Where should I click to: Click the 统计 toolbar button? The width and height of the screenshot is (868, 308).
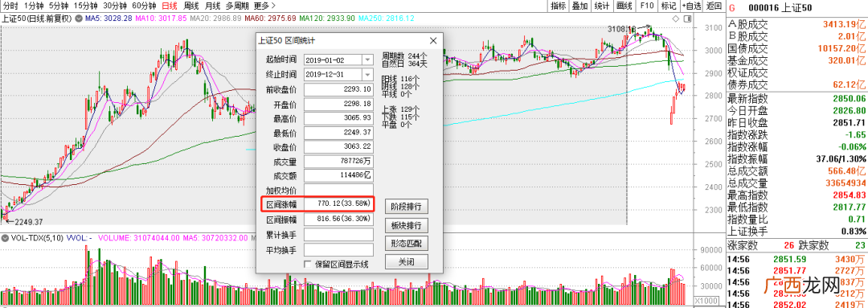(x=602, y=6)
